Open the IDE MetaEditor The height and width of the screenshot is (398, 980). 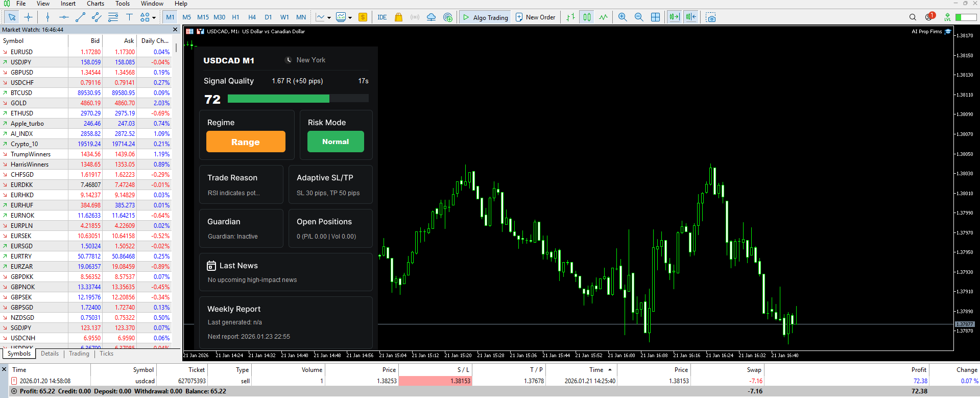click(x=382, y=17)
